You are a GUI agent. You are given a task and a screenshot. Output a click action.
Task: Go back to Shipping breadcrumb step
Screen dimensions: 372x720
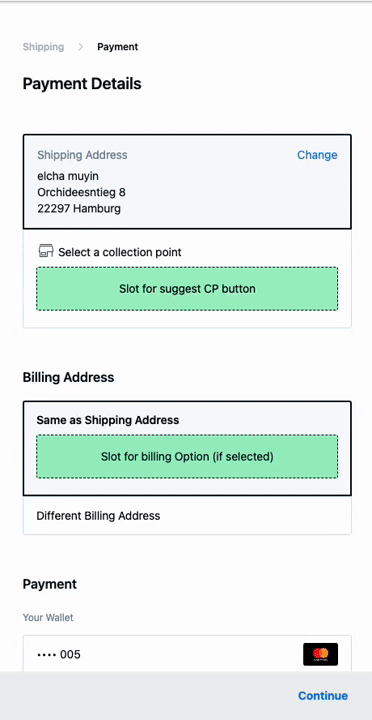click(43, 47)
